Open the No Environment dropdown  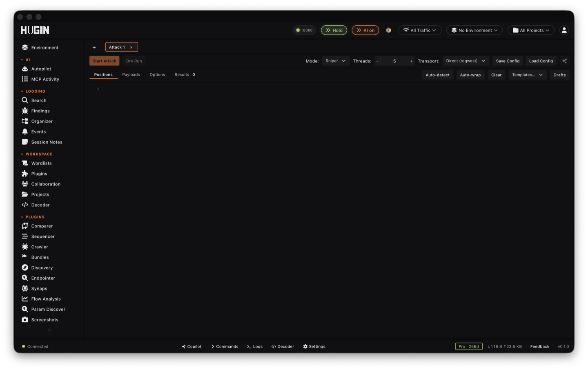coord(474,30)
